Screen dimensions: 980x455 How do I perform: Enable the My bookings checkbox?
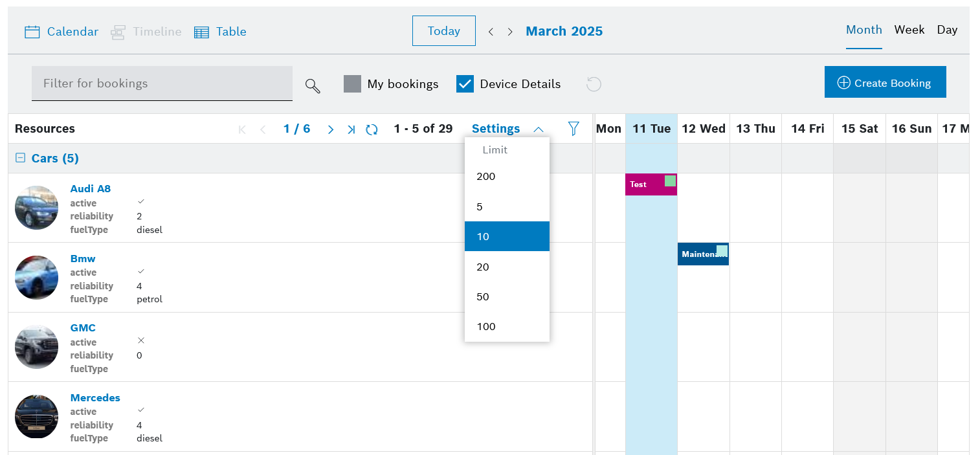pos(352,84)
